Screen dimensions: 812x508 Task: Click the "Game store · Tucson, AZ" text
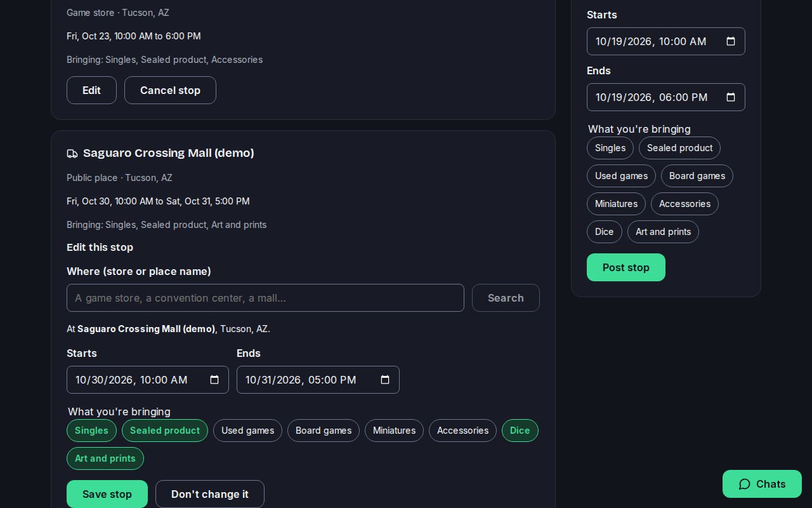click(x=118, y=13)
